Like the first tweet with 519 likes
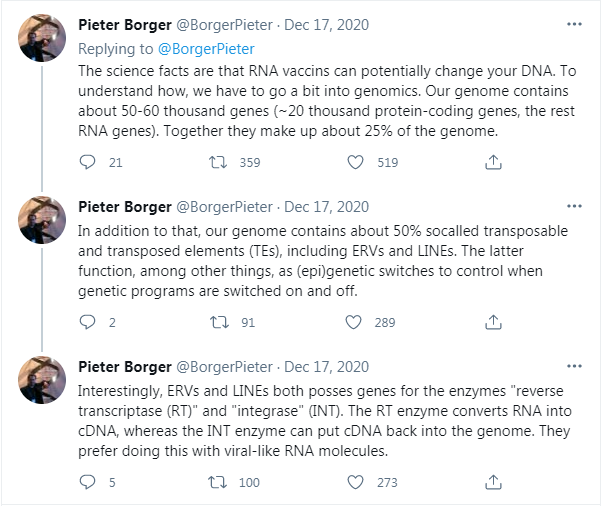601x506 pixels. click(x=356, y=162)
